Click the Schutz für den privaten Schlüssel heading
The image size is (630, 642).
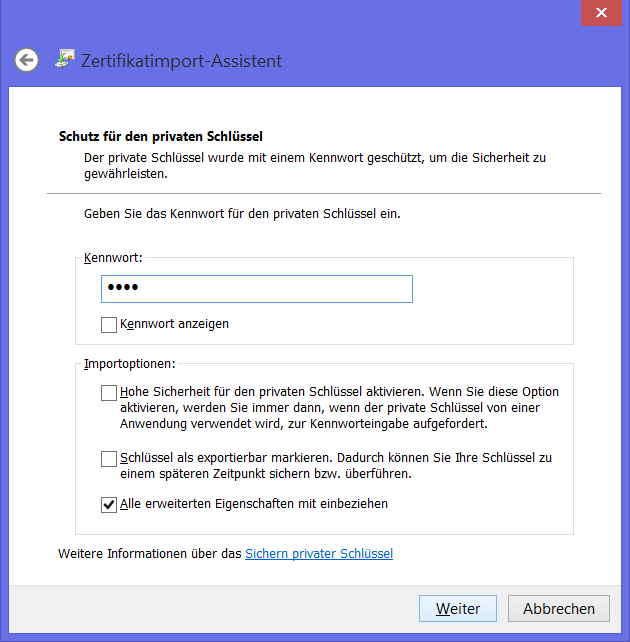click(160, 136)
